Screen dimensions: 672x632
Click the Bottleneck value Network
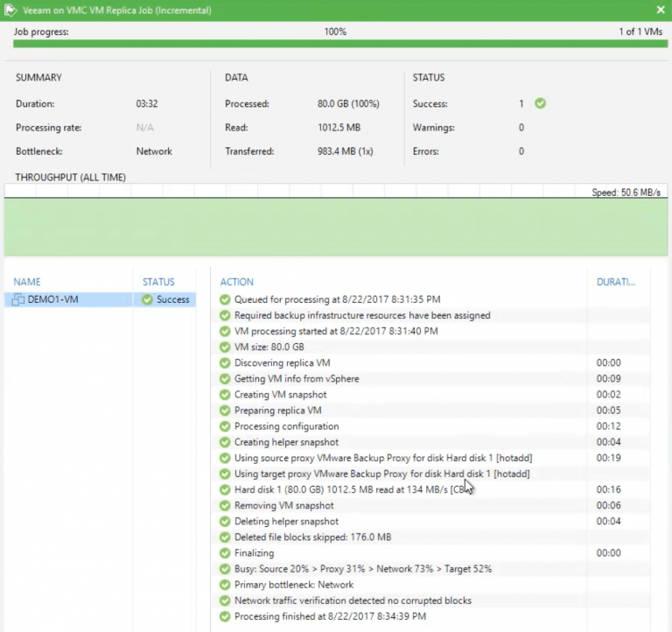click(x=154, y=151)
